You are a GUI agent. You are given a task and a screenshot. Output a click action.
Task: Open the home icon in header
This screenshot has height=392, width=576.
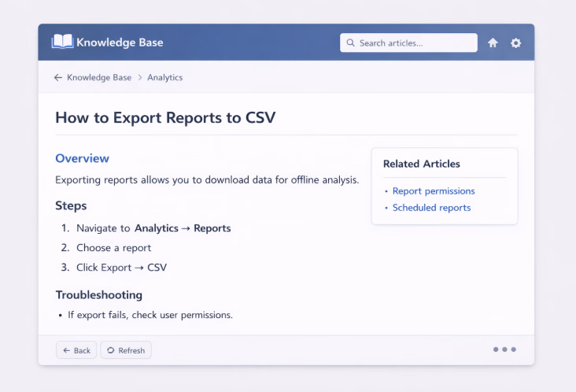click(493, 43)
